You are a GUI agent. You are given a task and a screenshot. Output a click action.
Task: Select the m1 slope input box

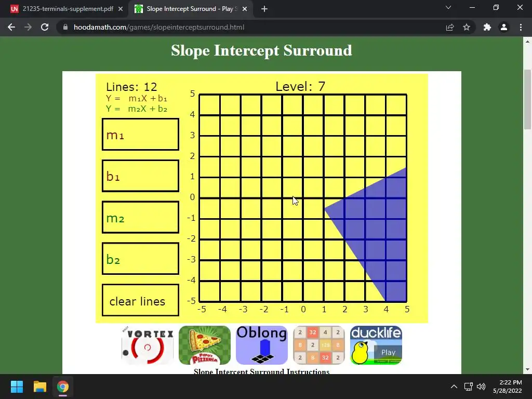click(x=140, y=135)
